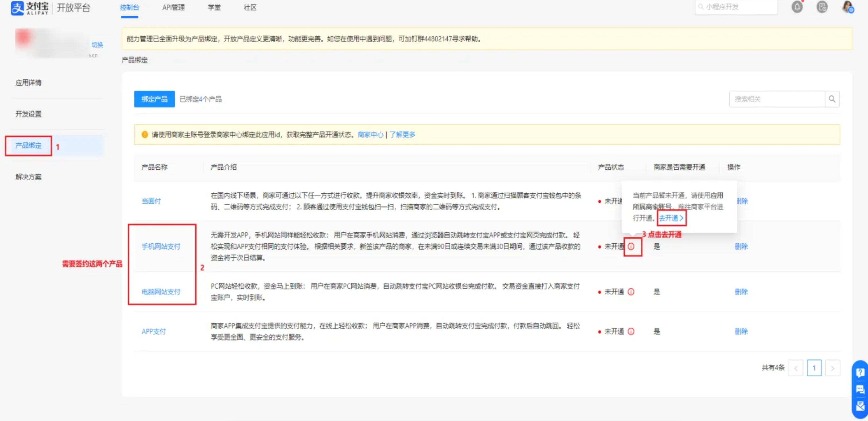Select 产品绑定 in sidebar

(x=28, y=146)
